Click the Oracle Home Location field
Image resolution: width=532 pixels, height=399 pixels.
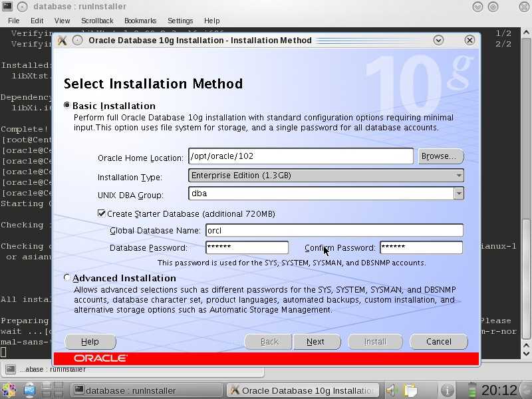301,156
